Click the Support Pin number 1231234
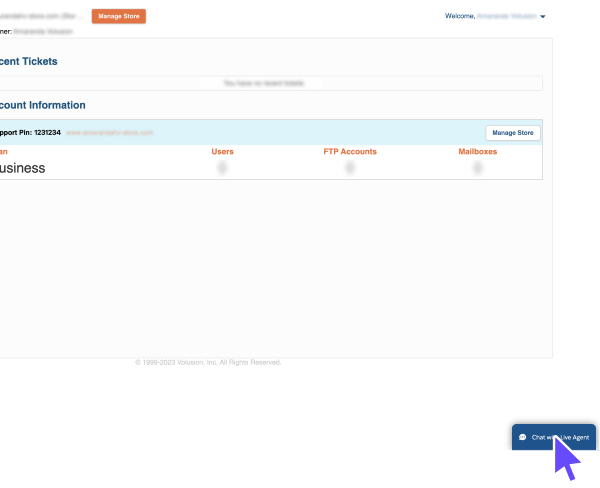Screen dimensions: 600x488 click(x=46, y=132)
